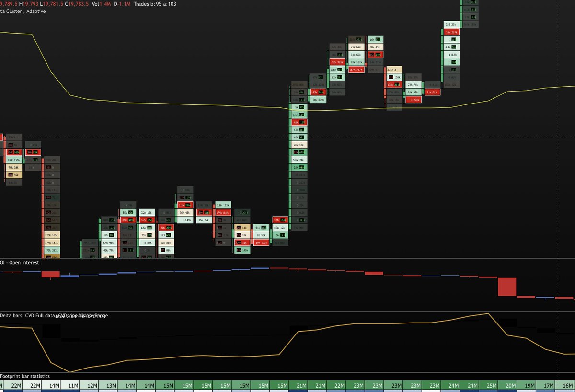Click the red 12k 399k footprint cell
This screenshot has width=575, height=392.
coord(337,62)
